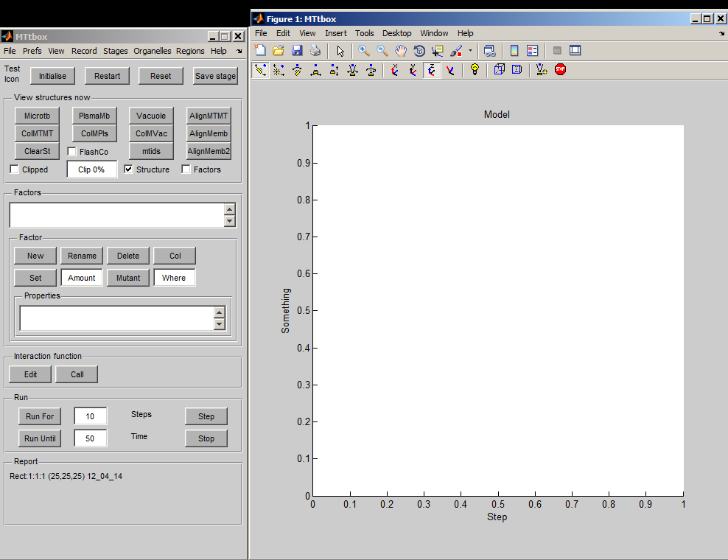Click the Zoom In magnifier icon

click(364, 51)
